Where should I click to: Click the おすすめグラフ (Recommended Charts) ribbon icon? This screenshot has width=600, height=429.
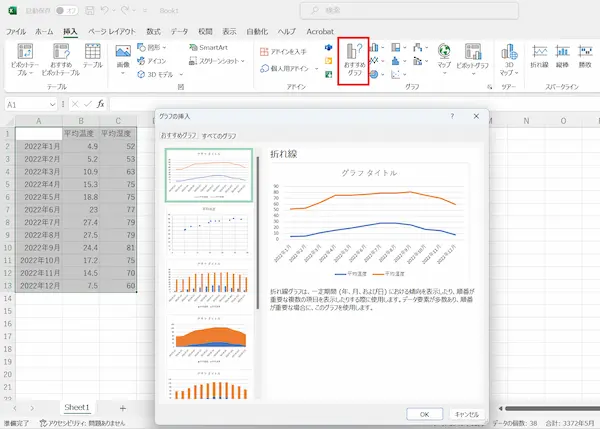click(x=354, y=60)
